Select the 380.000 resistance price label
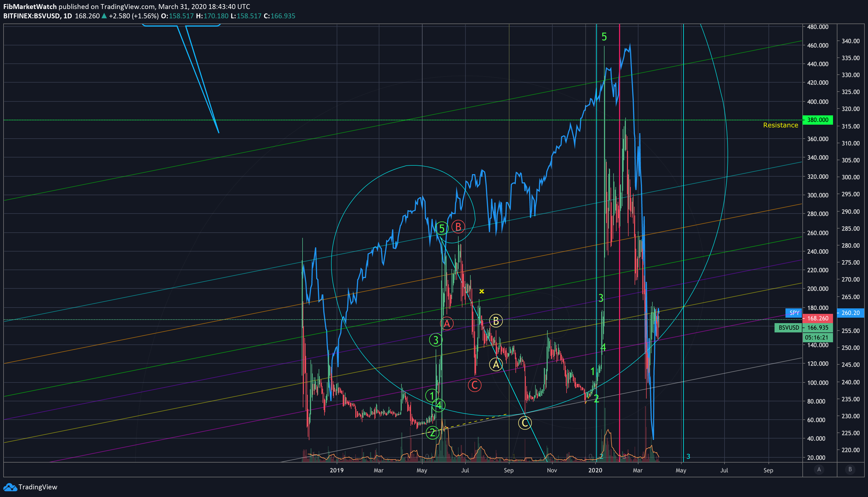The width and height of the screenshot is (868, 497). [x=817, y=120]
